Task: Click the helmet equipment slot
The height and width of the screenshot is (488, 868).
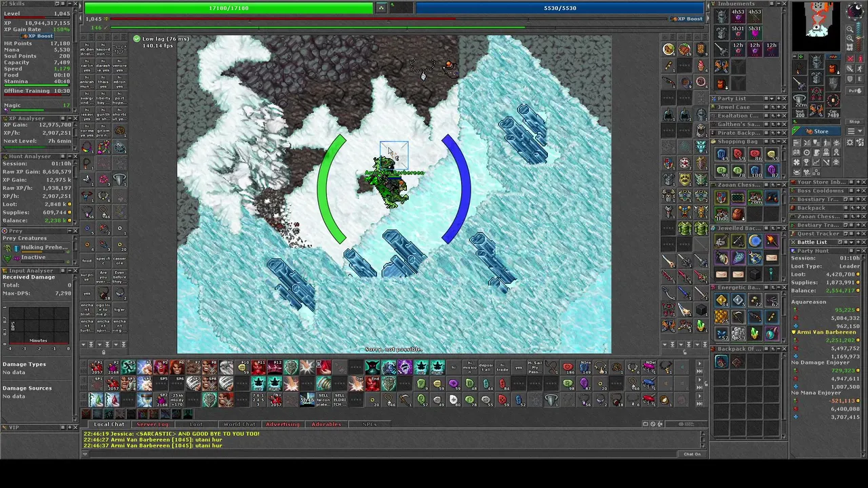Action: click(816, 61)
